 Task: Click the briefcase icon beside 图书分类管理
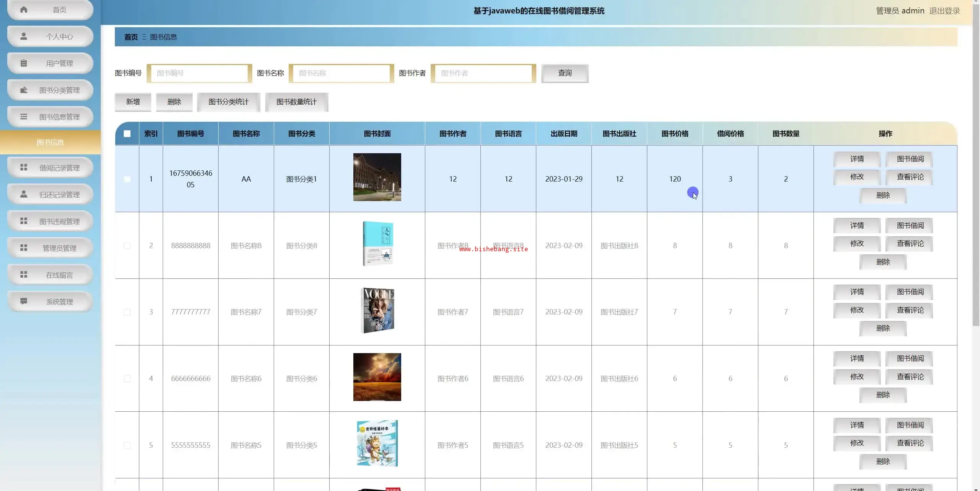point(24,90)
